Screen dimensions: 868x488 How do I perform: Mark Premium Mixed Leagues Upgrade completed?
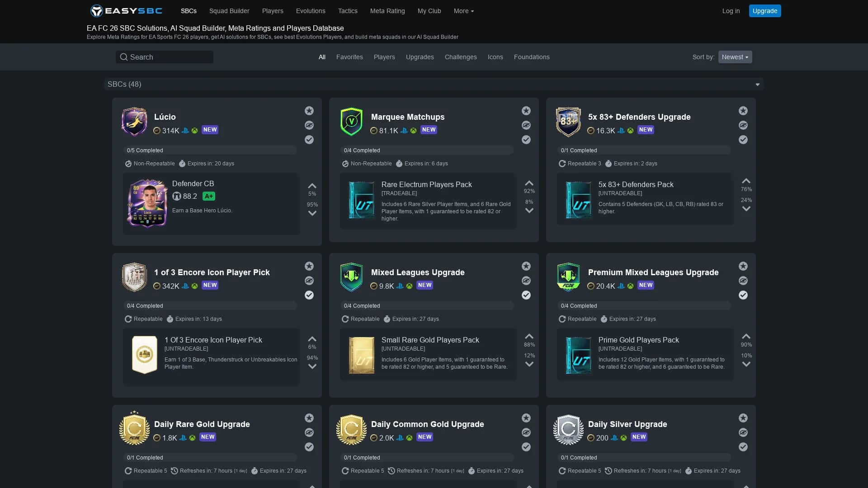pyautogui.click(x=743, y=295)
